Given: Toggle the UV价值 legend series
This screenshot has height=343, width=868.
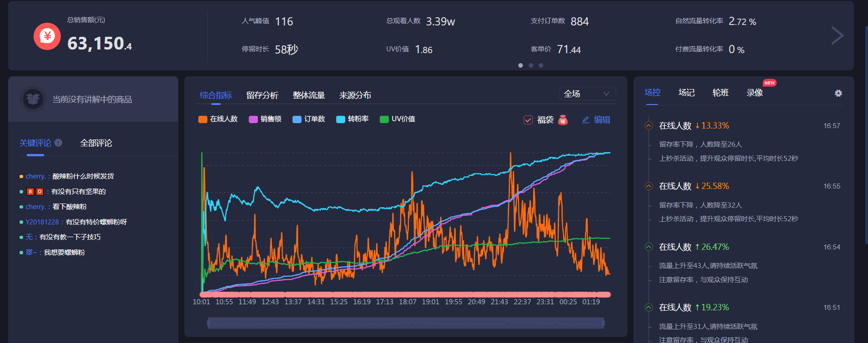Looking at the screenshot, I should (397, 119).
